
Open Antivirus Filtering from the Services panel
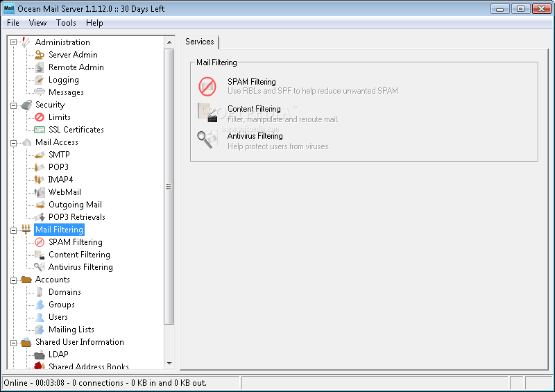click(x=255, y=136)
